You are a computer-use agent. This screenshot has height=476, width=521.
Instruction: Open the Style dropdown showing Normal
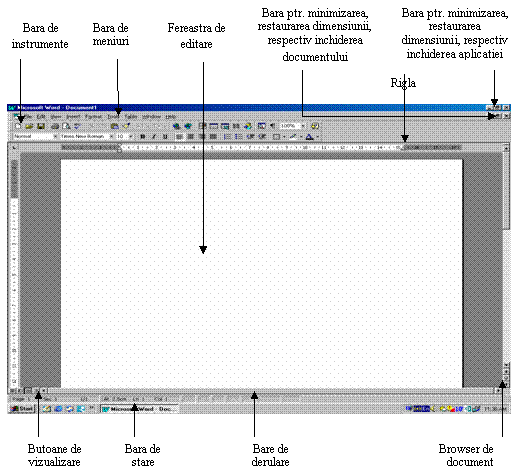[x=35, y=136]
